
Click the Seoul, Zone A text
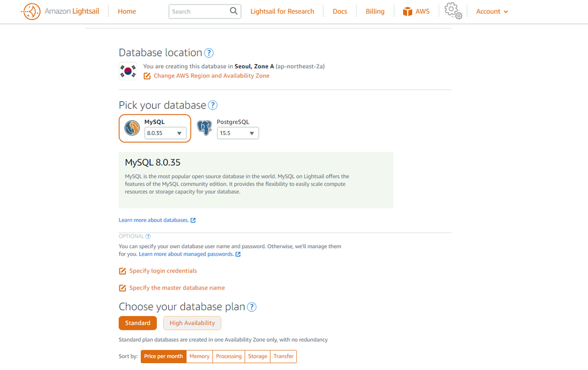pyautogui.click(x=254, y=67)
